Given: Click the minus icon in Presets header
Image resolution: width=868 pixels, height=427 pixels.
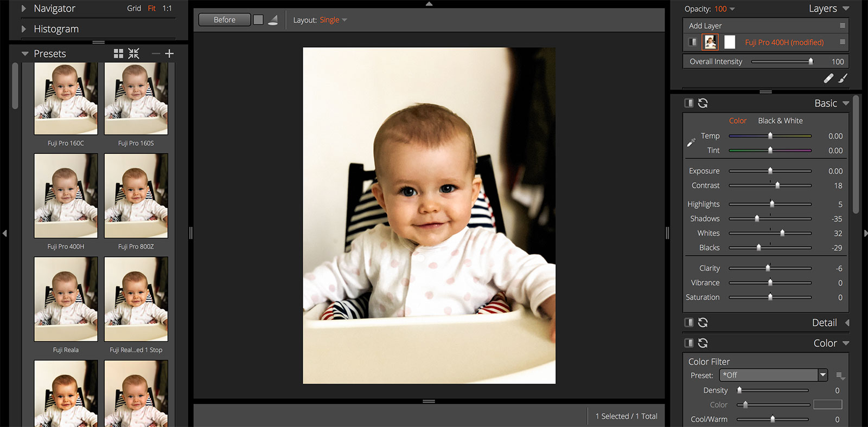Looking at the screenshot, I should tap(156, 54).
